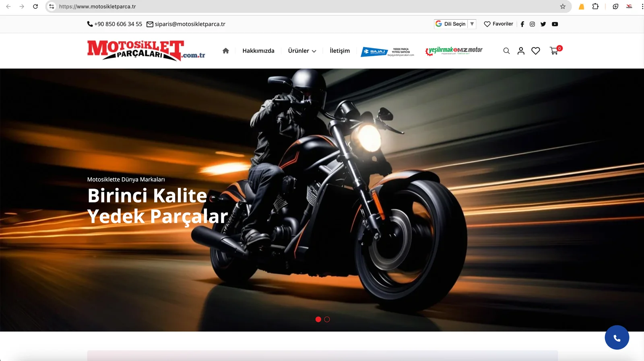Click the home icon in navigation

(225, 51)
